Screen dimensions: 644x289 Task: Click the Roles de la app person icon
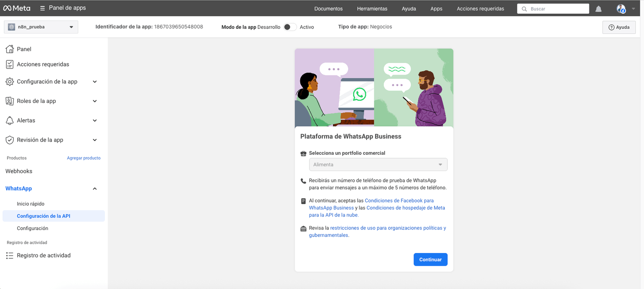coord(9,101)
